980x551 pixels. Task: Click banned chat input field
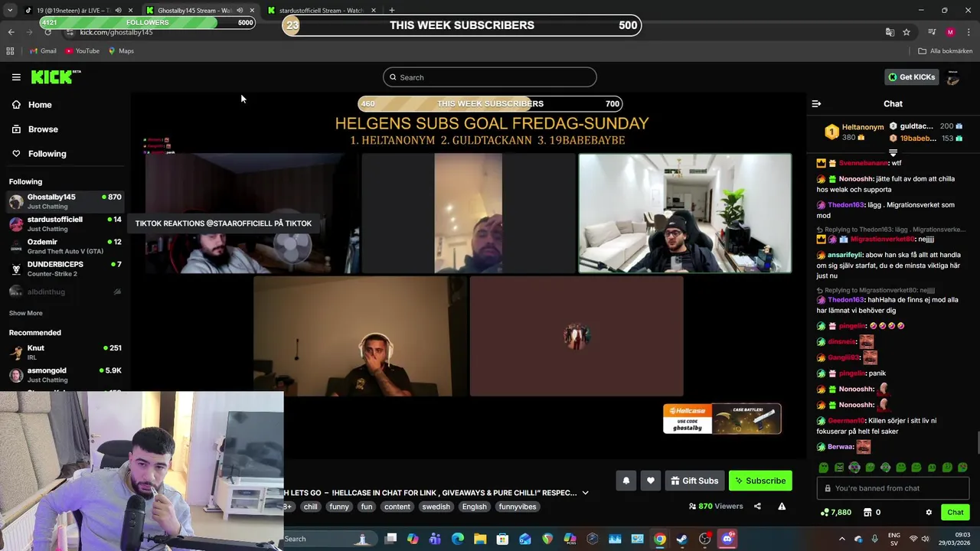[893, 488]
